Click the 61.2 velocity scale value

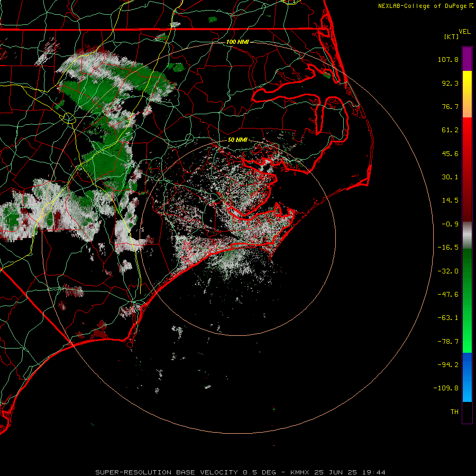tap(450, 130)
